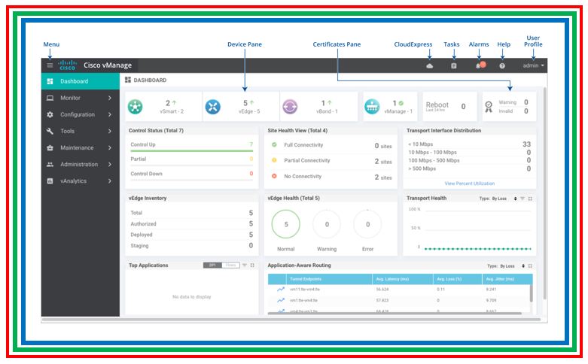Open the hamburger menu icon

(50, 66)
